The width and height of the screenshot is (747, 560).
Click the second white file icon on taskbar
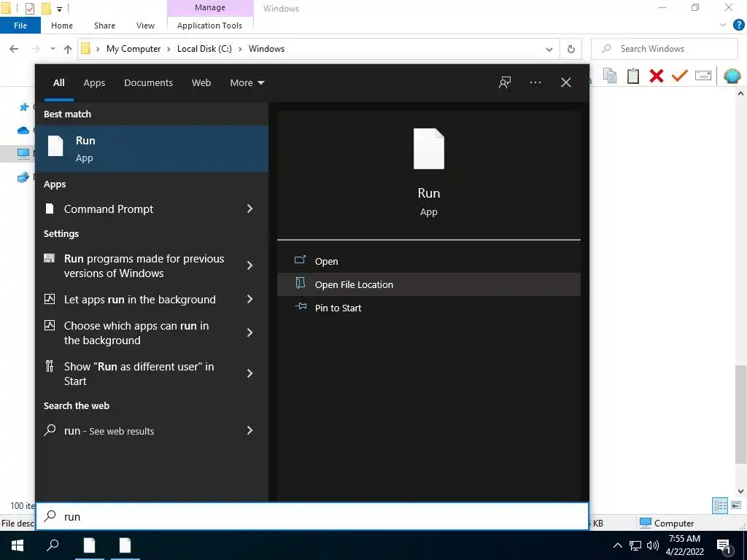coord(125,545)
